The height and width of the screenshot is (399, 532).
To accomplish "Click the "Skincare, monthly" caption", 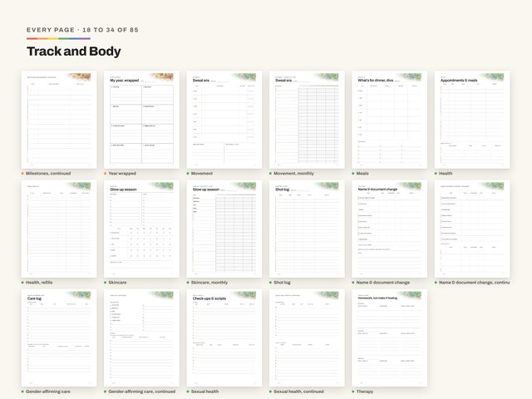I will 209,283.
